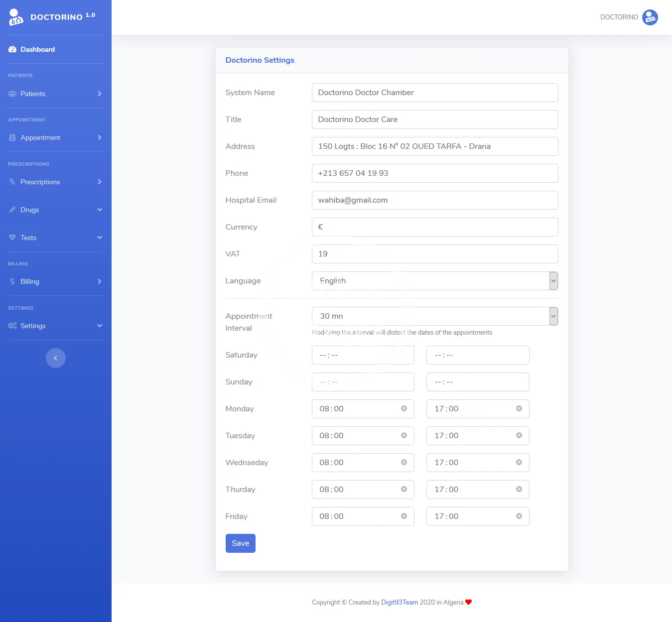This screenshot has width=672, height=622.
Task: Clear Monday end time with x icon
Action: pyautogui.click(x=519, y=409)
